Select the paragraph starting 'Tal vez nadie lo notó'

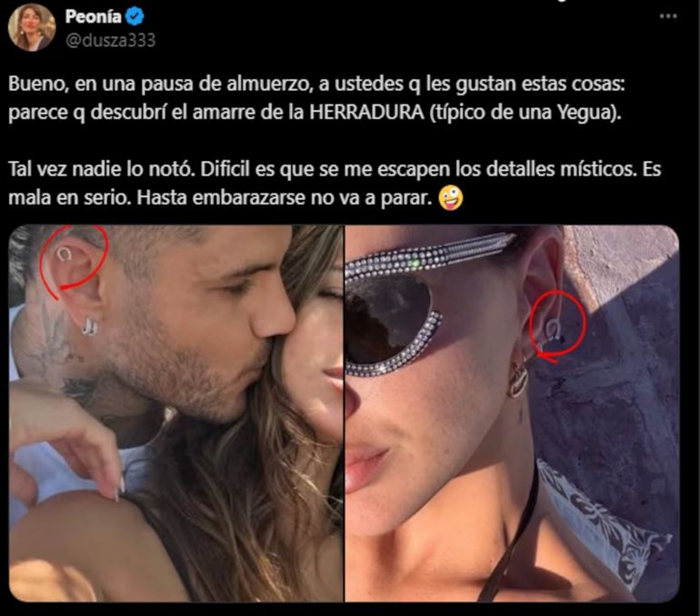point(335,184)
